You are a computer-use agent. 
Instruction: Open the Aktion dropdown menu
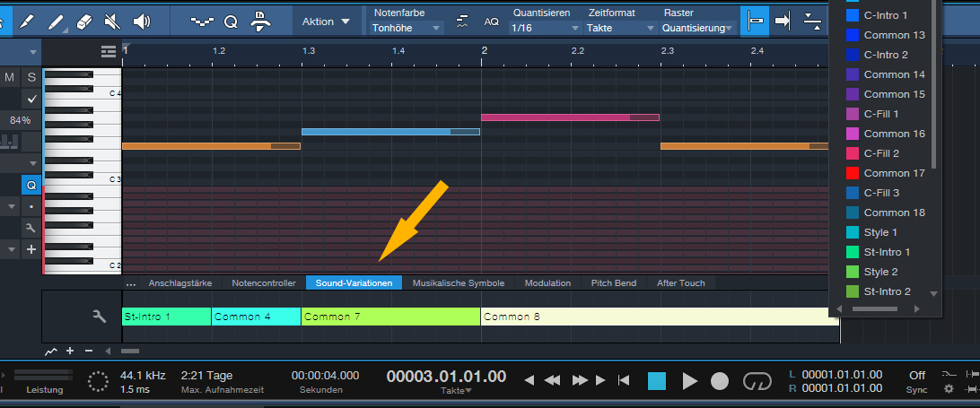[324, 21]
